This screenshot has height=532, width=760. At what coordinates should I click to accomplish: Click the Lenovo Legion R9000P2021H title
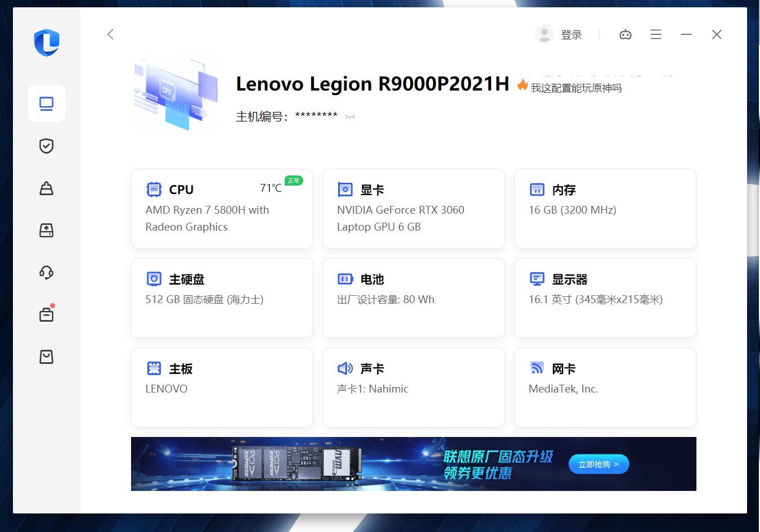pyautogui.click(x=372, y=84)
